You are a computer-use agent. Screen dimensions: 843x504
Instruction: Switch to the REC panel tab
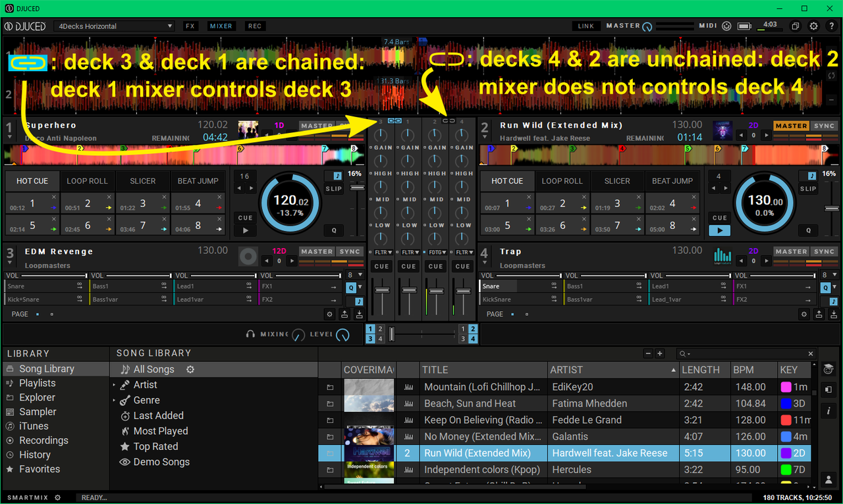[255, 26]
